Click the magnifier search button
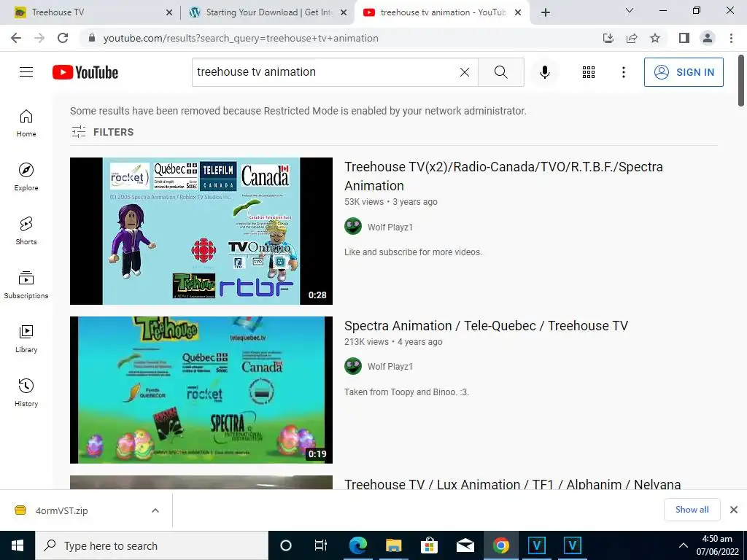This screenshot has width=747, height=560. pos(500,72)
